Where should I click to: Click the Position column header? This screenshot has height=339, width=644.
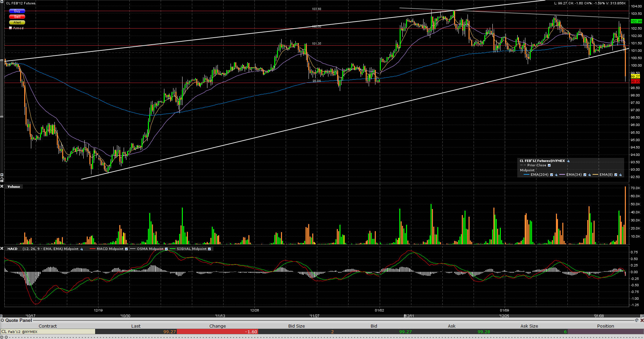click(606, 326)
